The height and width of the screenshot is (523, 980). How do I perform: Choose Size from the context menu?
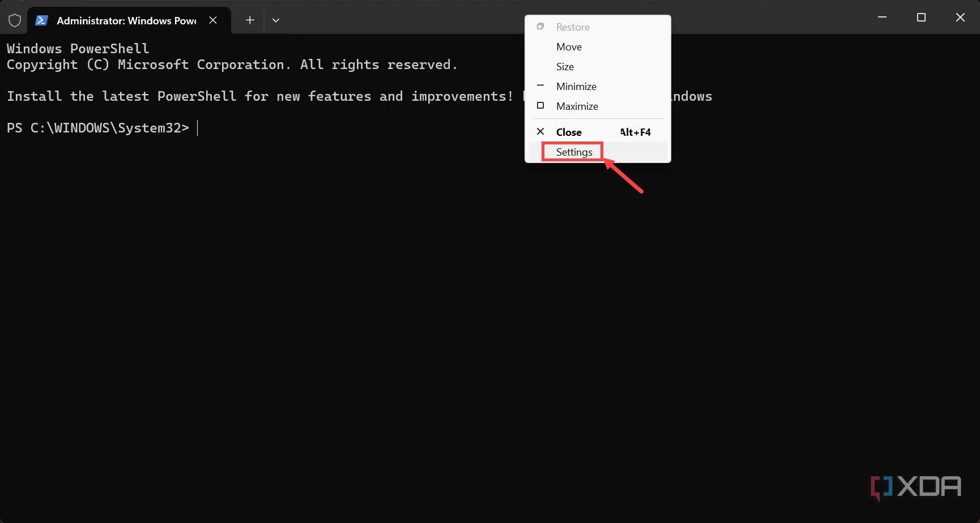pos(565,67)
